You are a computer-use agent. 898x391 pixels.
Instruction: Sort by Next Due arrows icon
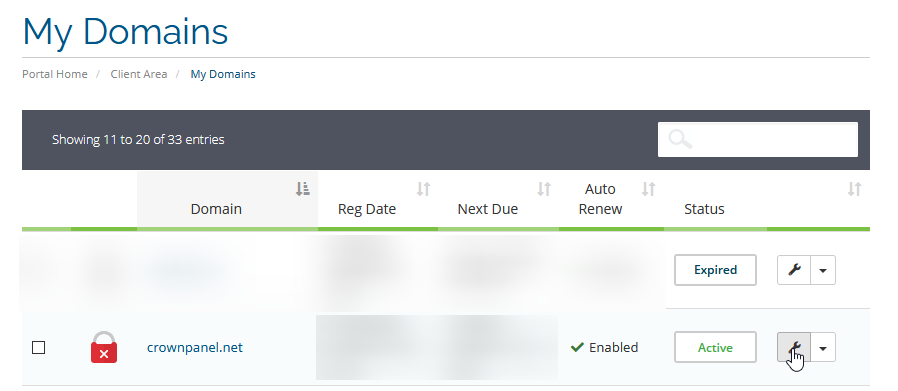[x=544, y=189]
